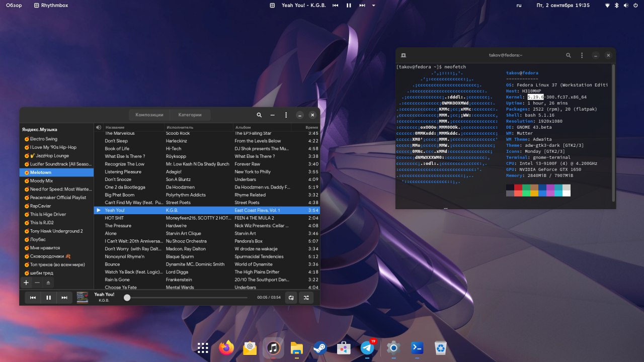The image size is (644, 362).
Task: Click the Обзор activities button
Action: click(x=14, y=5)
